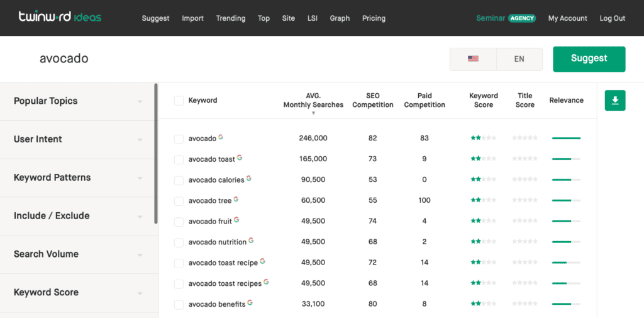Tick the avocado benefits checkbox
644x318 pixels.
pyautogui.click(x=179, y=305)
